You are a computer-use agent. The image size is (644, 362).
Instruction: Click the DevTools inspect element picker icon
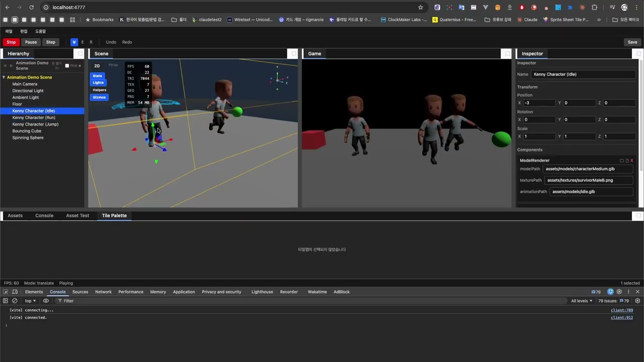coord(6,292)
